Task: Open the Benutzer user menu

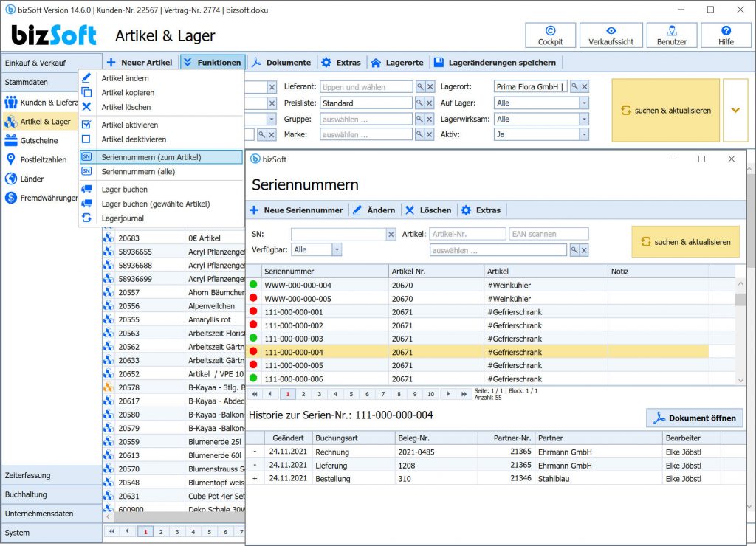Action: (x=672, y=35)
